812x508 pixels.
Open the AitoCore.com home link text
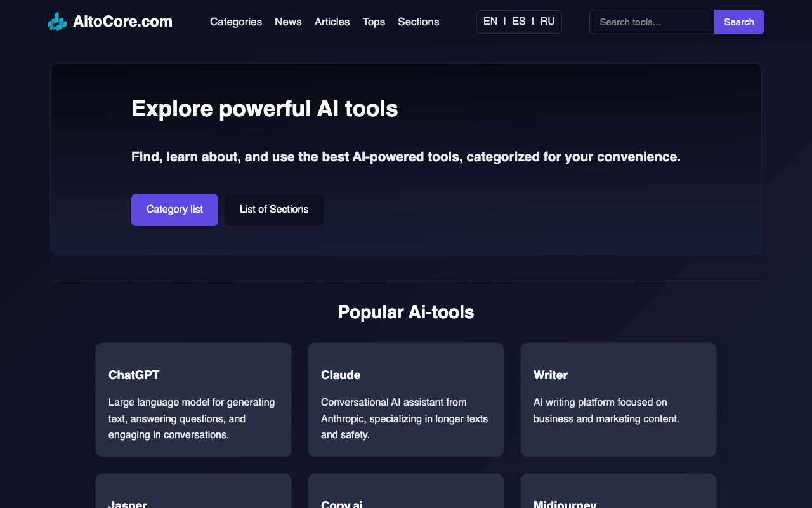click(x=122, y=22)
